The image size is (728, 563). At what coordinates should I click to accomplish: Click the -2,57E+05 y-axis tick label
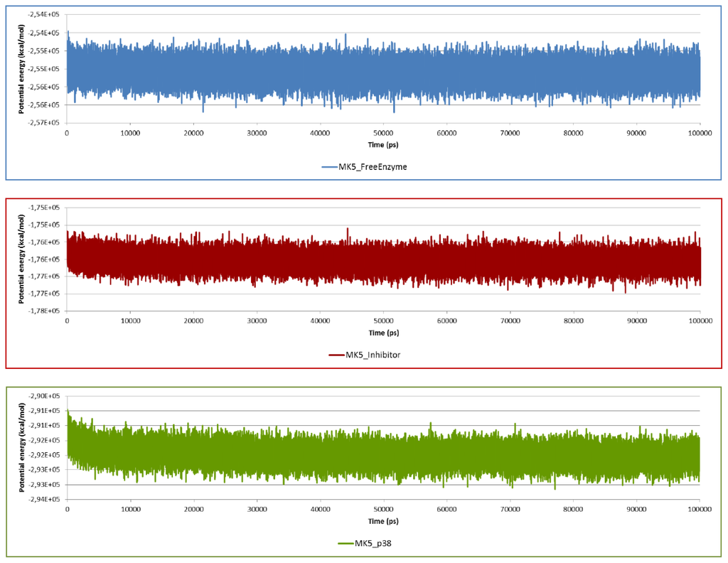point(44,123)
